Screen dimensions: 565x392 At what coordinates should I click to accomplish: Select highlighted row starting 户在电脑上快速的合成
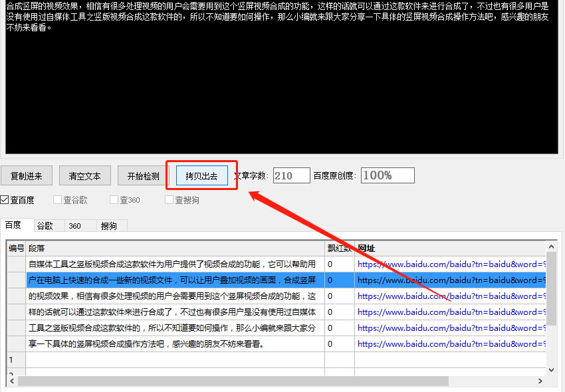click(x=175, y=280)
